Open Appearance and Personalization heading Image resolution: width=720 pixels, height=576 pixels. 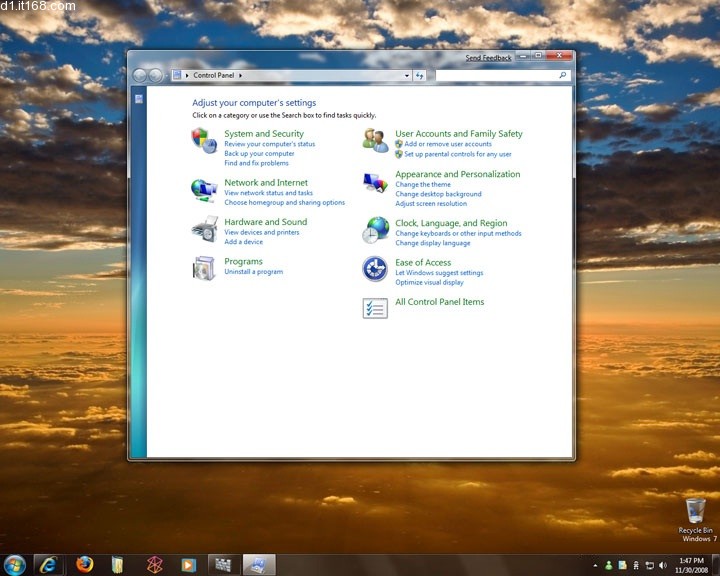point(458,174)
